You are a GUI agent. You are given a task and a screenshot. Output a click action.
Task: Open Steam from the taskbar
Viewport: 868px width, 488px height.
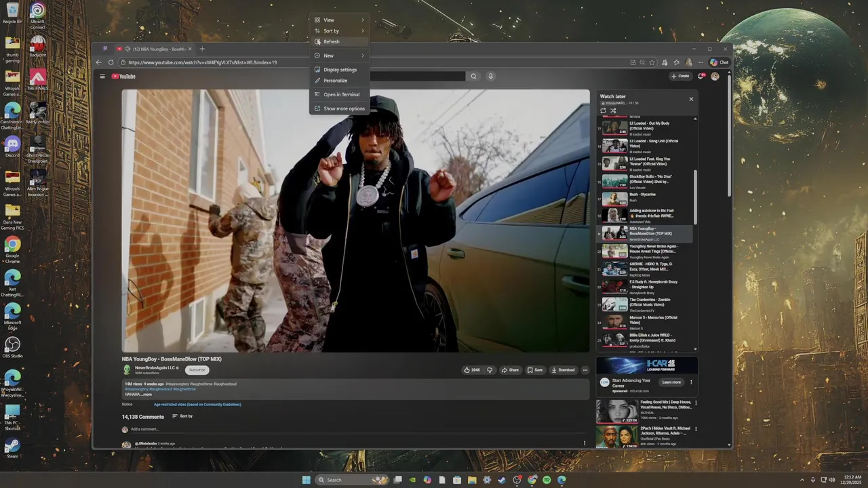point(502,480)
